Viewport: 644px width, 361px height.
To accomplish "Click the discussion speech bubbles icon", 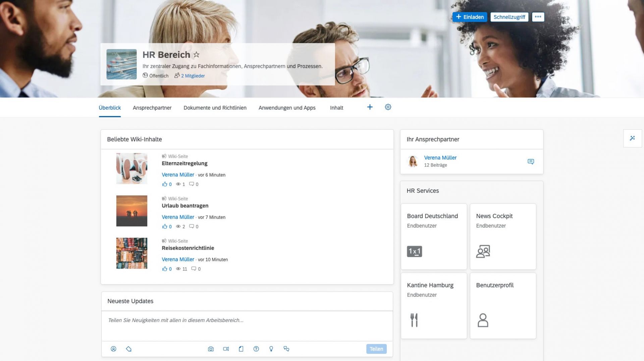I will click(286, 349).
